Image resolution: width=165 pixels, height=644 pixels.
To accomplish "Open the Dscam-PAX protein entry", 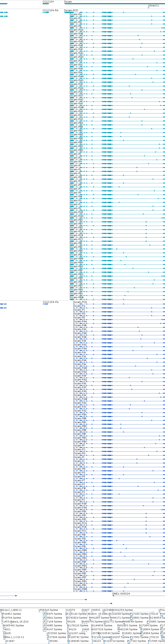I will point(80,403).
